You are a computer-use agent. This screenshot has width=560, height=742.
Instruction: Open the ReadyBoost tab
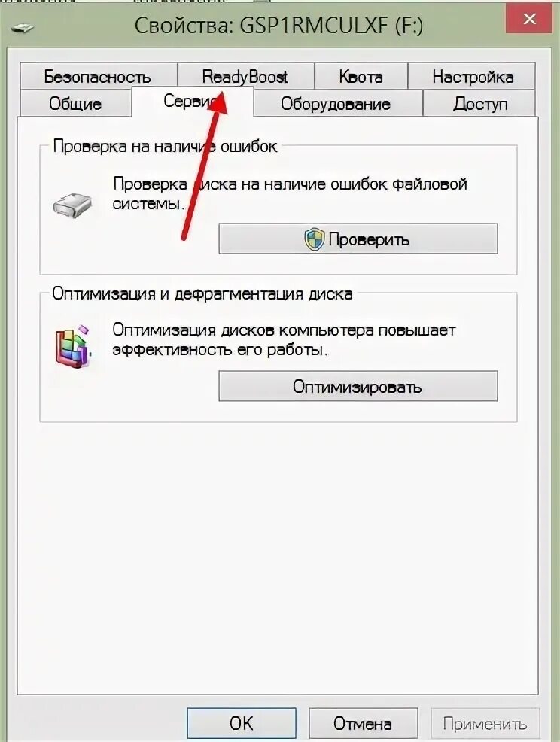245,76
